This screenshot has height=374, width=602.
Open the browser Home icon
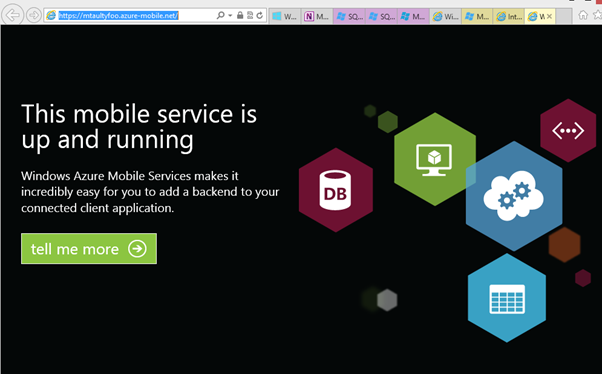(x=583, y=15)
